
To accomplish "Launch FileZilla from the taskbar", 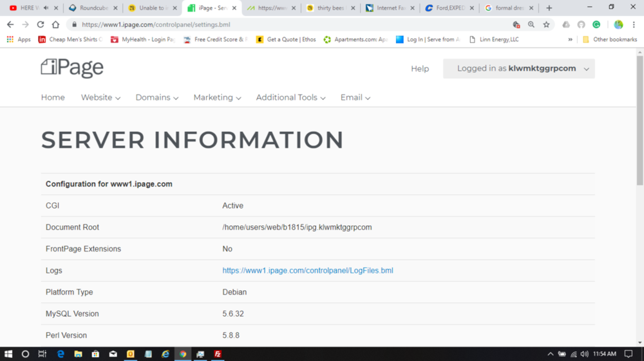I will point(218,354).
